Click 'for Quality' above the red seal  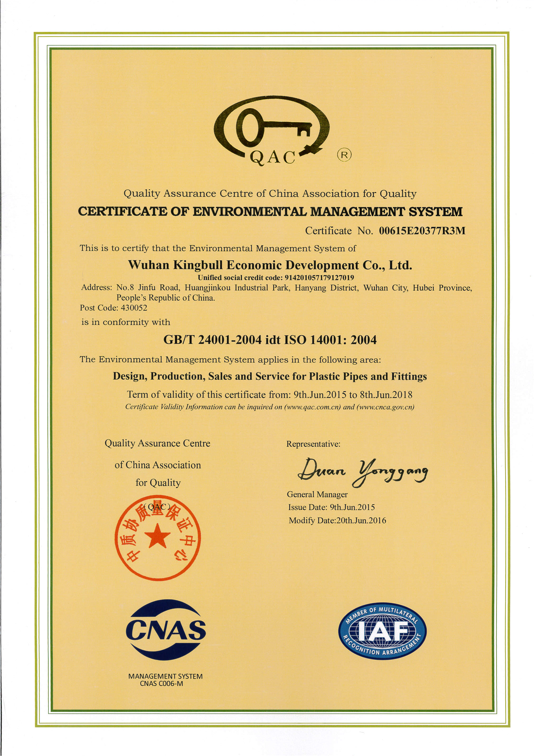158,483
